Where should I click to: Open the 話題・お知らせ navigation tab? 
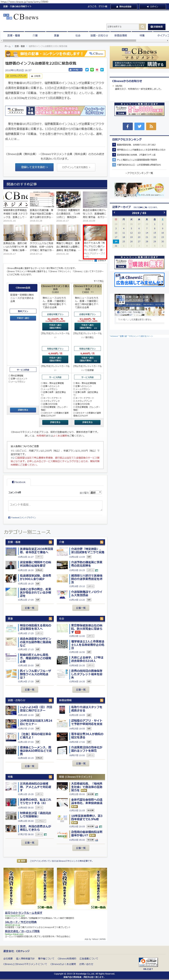click(x=99, y=35)
